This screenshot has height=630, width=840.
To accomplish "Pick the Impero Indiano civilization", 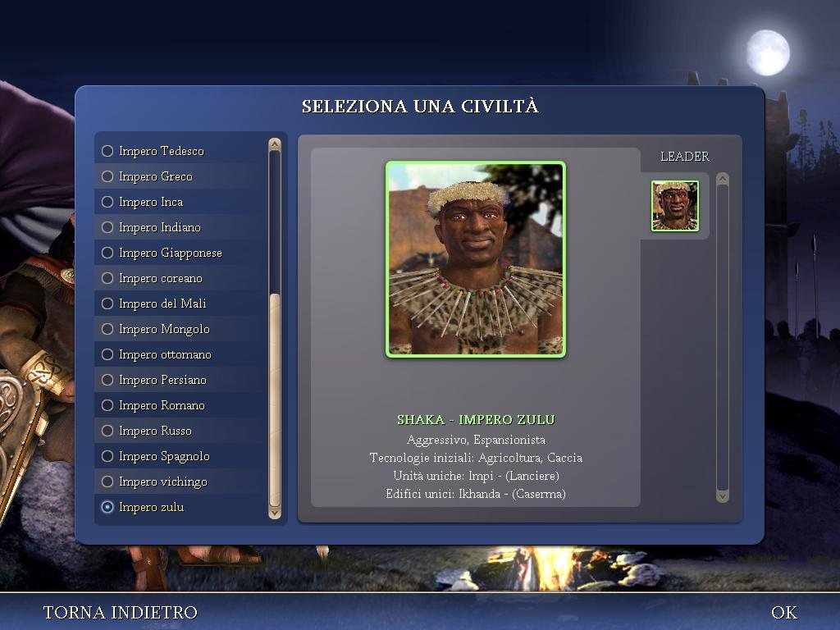I will coord(180,227).
